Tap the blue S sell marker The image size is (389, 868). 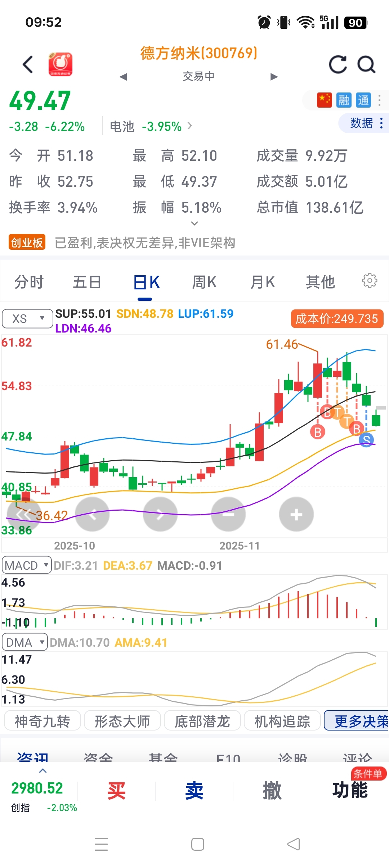(x=366, y=439)
